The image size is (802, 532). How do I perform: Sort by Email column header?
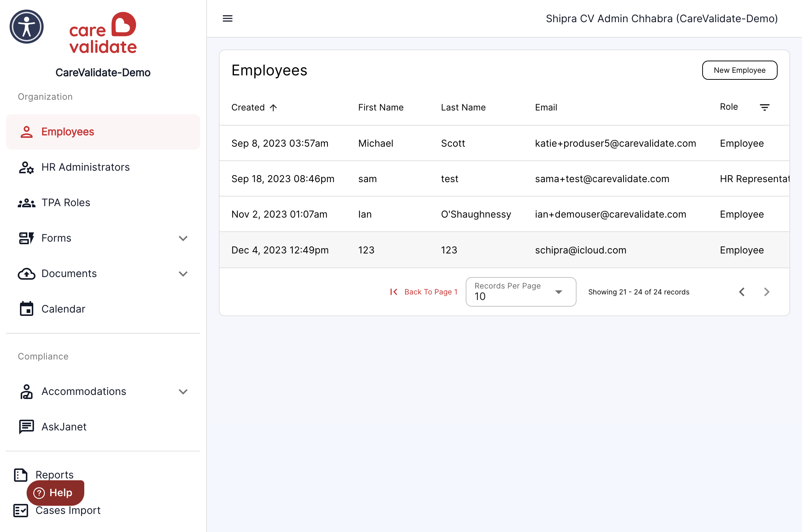click(546, 108)
